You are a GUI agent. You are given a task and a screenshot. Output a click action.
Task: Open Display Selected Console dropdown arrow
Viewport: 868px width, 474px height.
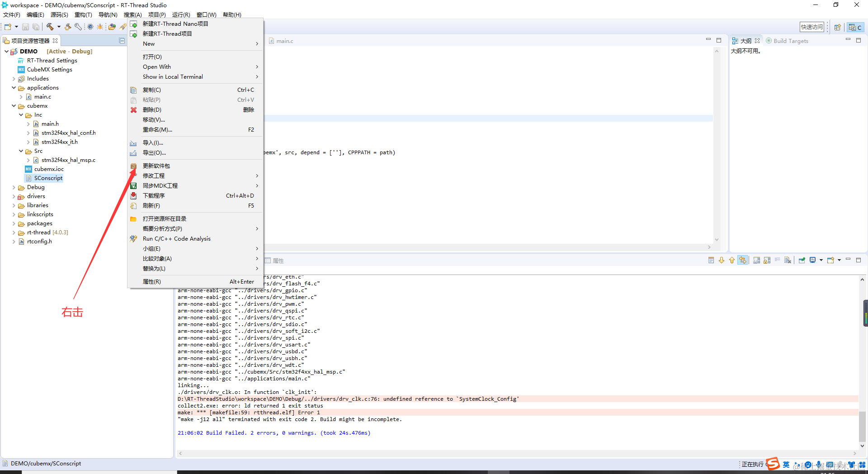tap(821, 260)
